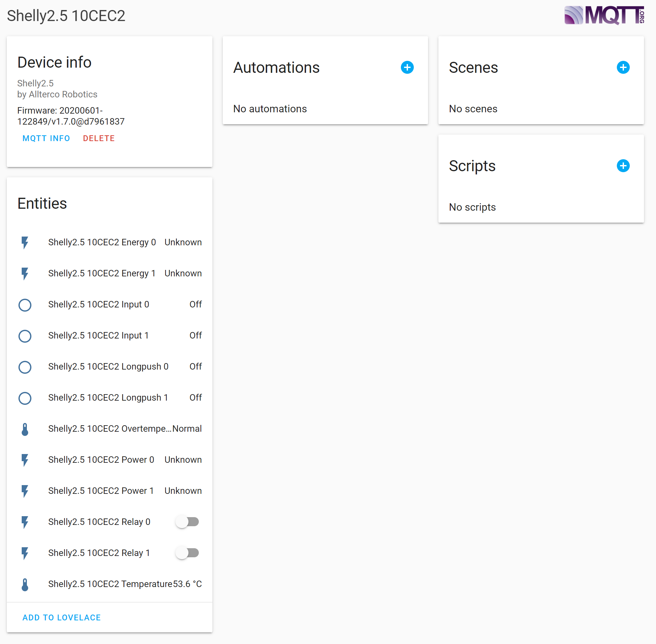Click the 53.6 °C temperature value

[187, 584]
